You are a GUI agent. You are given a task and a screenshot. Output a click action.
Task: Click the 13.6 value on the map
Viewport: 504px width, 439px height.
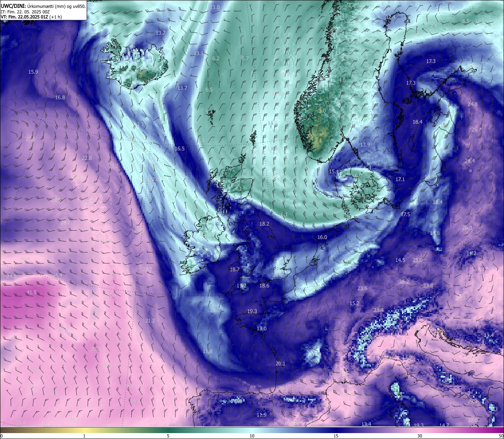(x=407, y=357)
